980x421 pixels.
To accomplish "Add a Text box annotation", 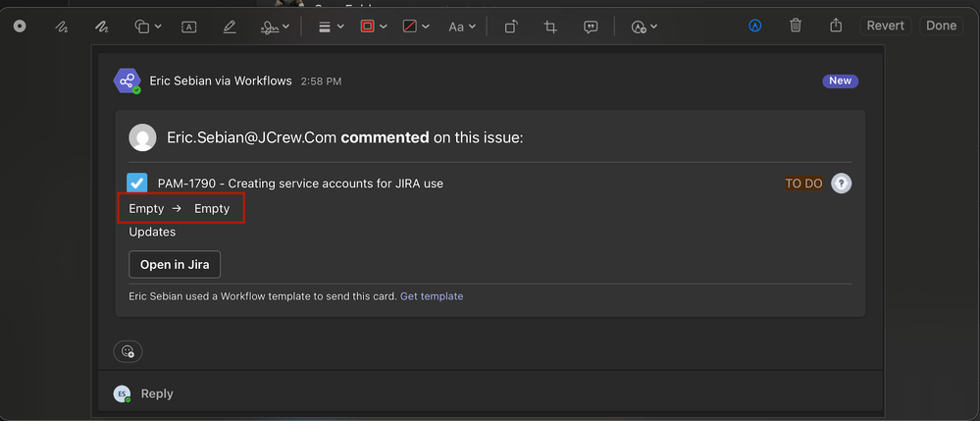I will [x=188, y=26].
